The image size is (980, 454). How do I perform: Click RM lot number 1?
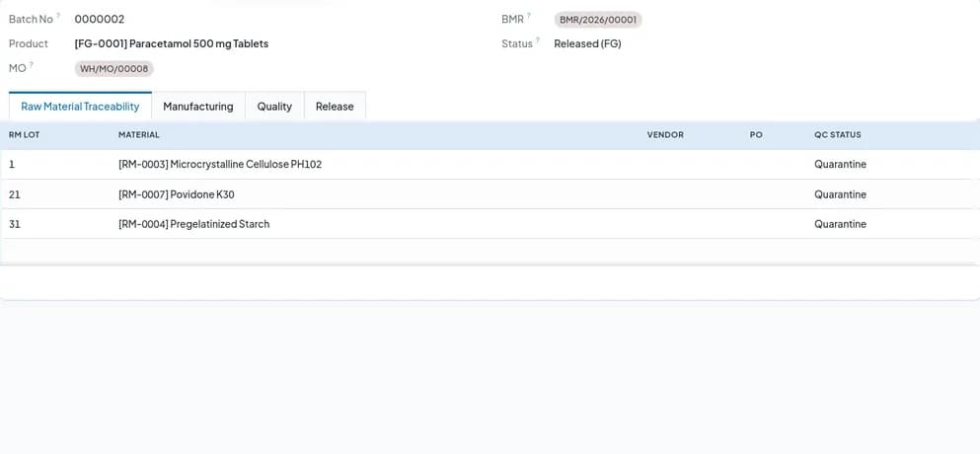[11, 165]
